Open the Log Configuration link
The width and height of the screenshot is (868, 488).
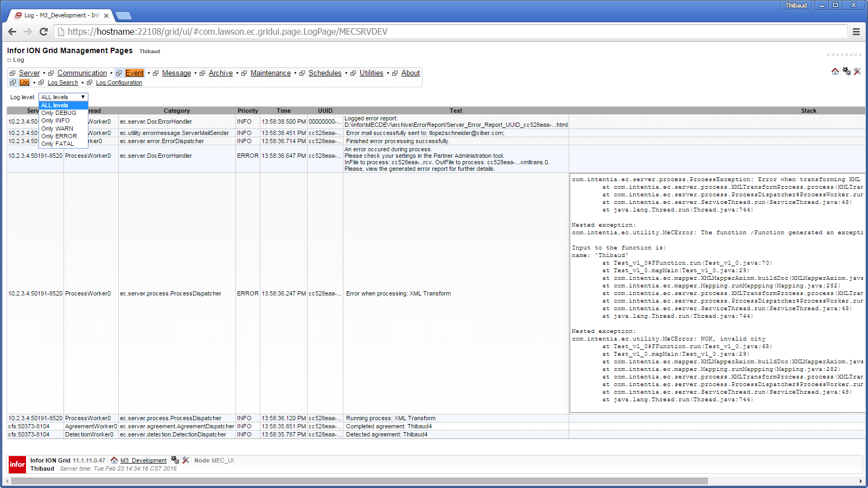tap(119, 83)
